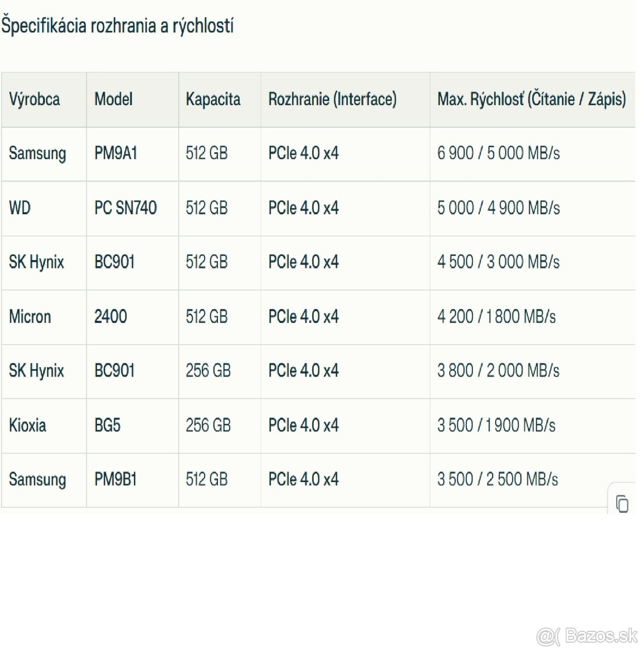Click the 2400 model cell

(111, 317)
